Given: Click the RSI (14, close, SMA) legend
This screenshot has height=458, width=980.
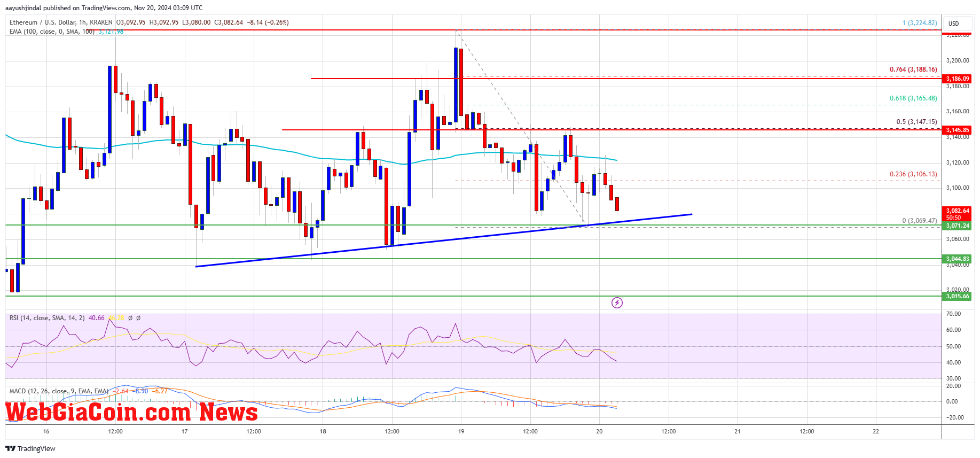Looking at the screenshot, I should 47,318.
